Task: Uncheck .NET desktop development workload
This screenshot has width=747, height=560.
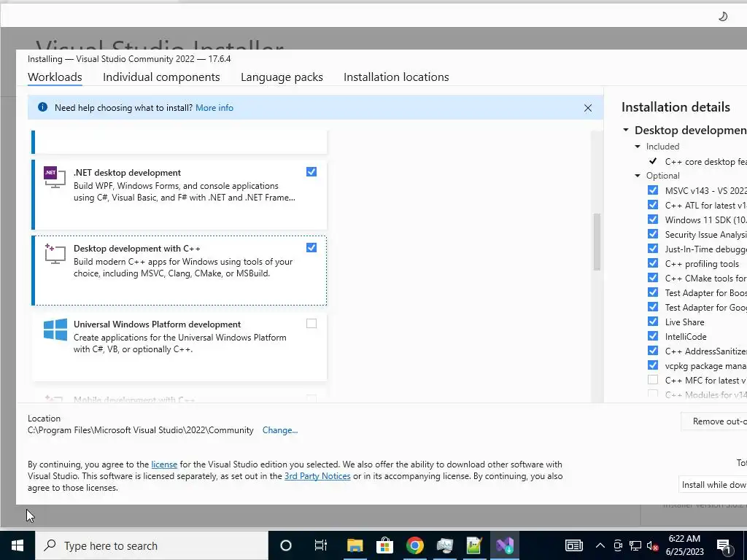Action: pyautogui.click(x=311, y=172)
